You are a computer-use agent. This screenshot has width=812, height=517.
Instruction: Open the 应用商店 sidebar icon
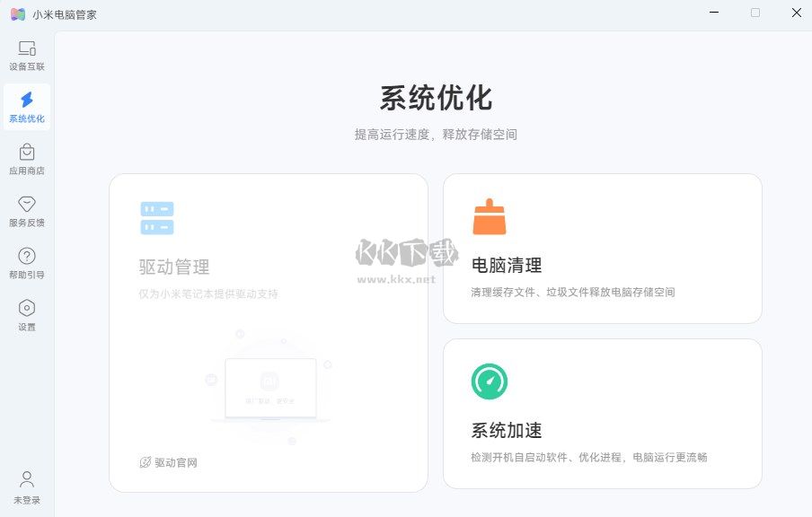pyautogui.click(x=26, y=153)
